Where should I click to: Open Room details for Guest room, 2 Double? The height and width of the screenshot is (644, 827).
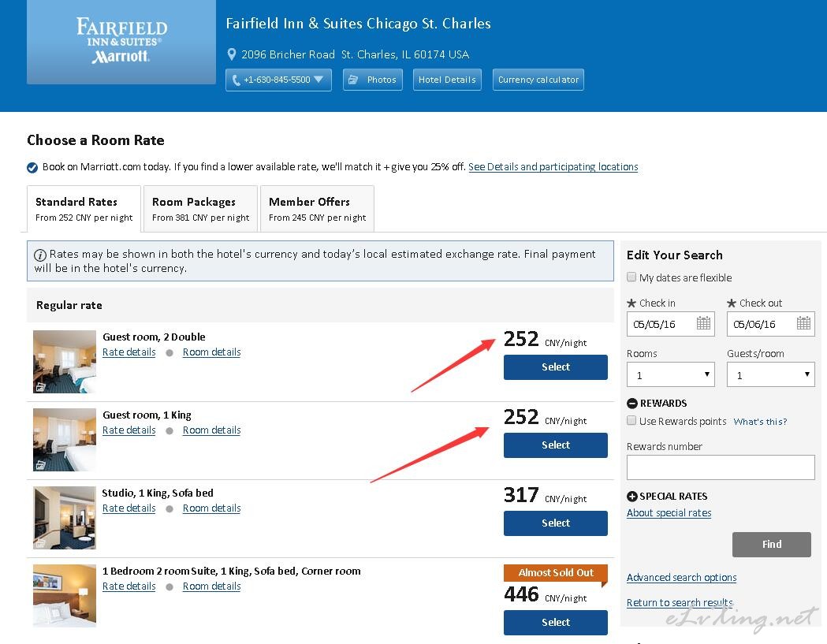click(x=211, y=352)
